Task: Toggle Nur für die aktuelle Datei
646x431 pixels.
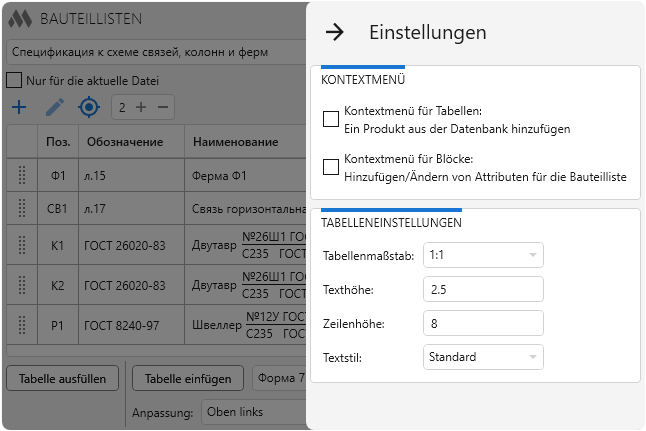Action: [x=14, y=80]
